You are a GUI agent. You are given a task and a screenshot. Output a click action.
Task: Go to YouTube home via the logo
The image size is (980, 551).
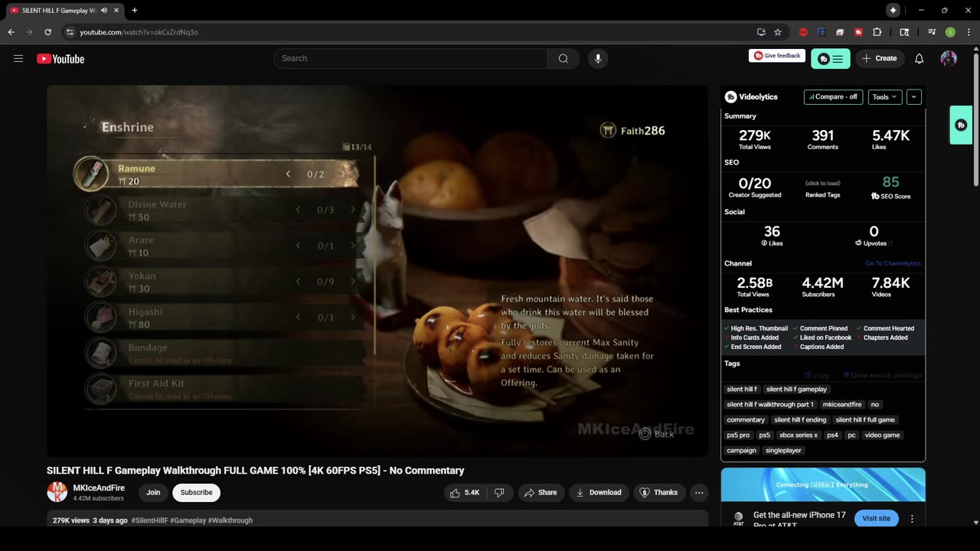60,59
